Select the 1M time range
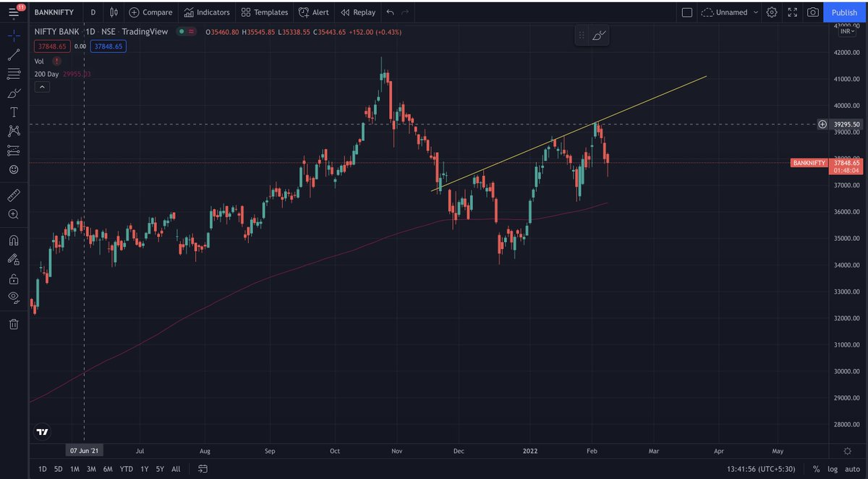 (75, 469)
